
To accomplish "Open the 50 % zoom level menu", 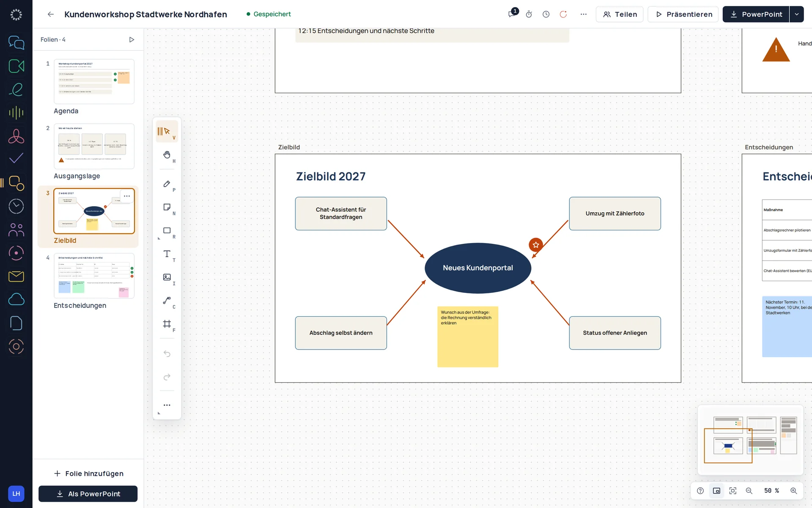I will [x=771, y=491].
